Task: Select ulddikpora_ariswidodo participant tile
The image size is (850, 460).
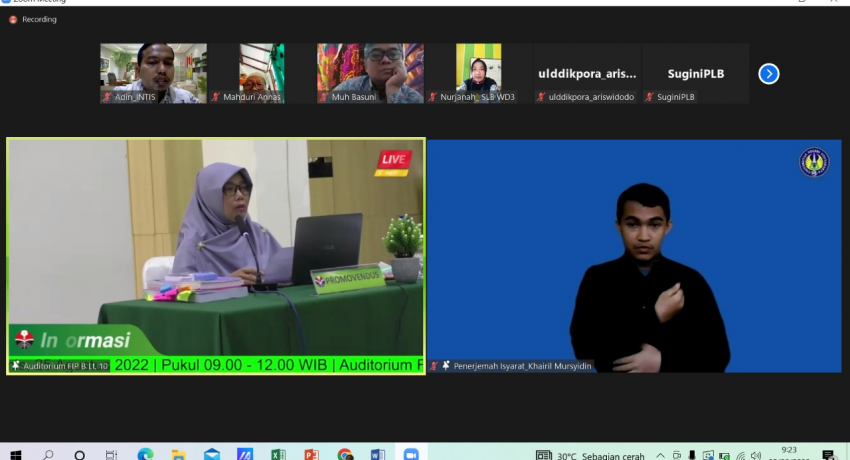Action: 587,73
